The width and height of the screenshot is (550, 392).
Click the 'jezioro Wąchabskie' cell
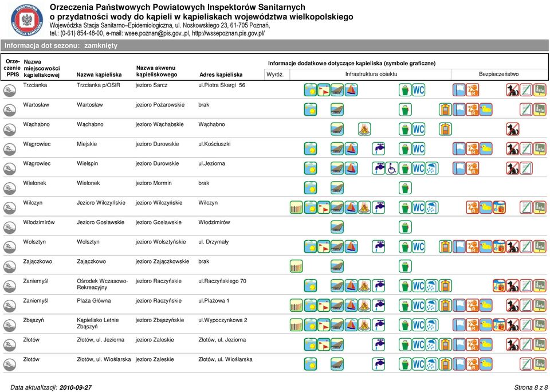point(160,124)
